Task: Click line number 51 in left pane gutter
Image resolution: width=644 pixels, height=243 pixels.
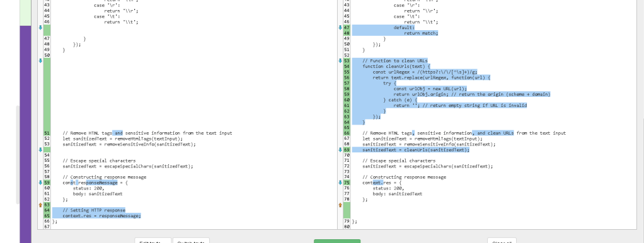Action: click(47, 133)
